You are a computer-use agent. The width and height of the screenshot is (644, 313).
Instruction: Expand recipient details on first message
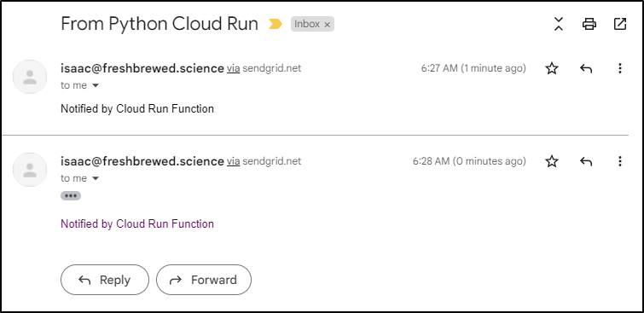[96, 86]
